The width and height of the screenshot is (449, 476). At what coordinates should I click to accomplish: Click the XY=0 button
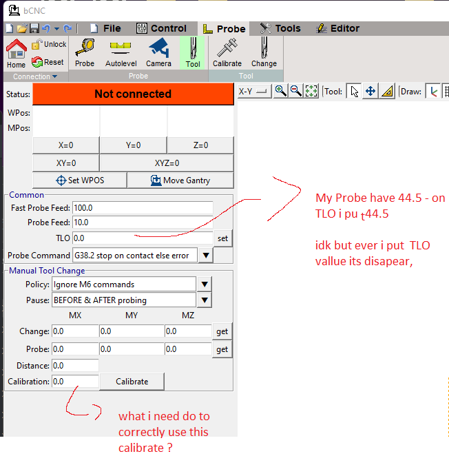(x=66, y=163)
